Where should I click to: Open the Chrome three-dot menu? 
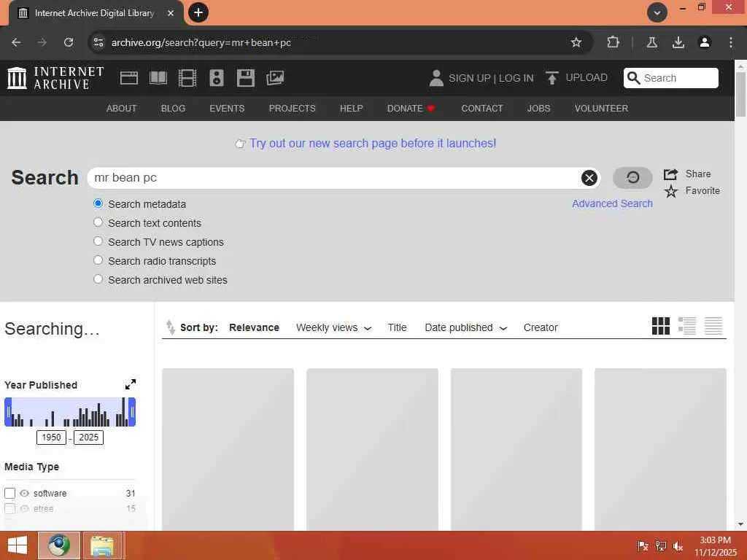(731, 42)
